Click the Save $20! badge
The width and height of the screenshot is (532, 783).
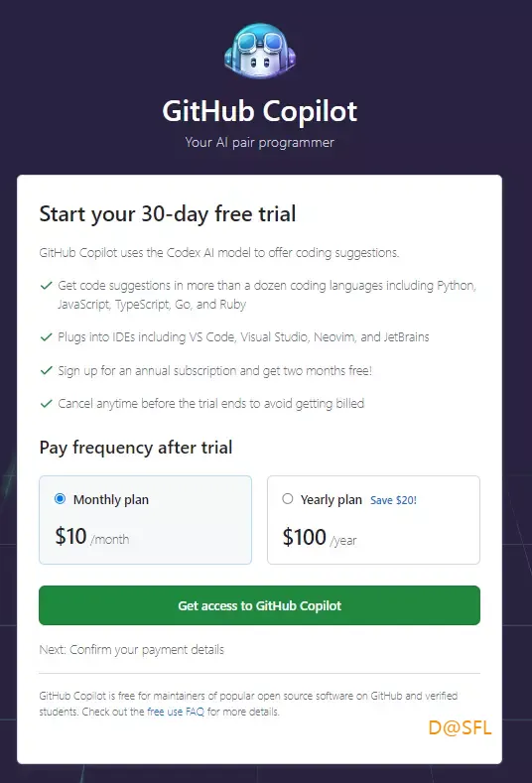(x=393, y=500)
